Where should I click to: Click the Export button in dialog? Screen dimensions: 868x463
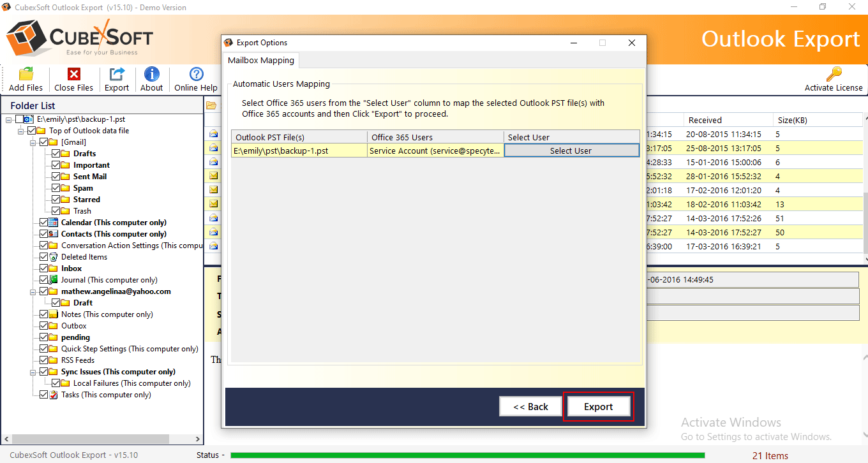tap(598, 407)
